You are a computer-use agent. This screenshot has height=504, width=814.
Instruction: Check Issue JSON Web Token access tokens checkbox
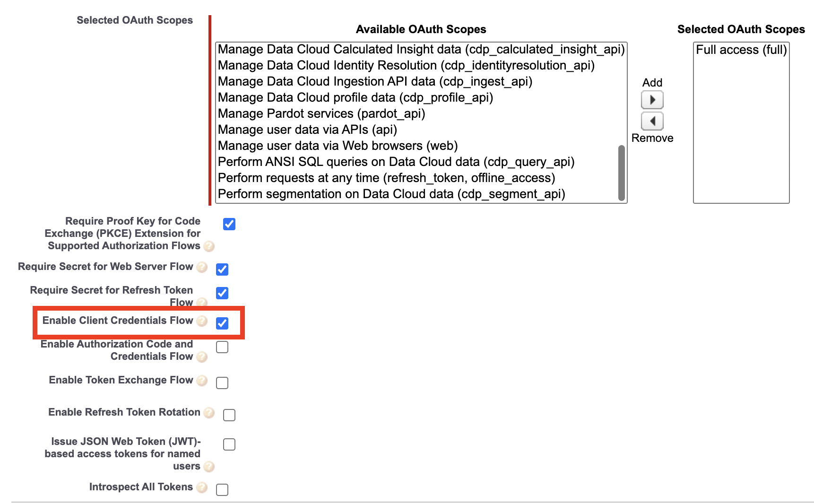[x=229, y=444]
